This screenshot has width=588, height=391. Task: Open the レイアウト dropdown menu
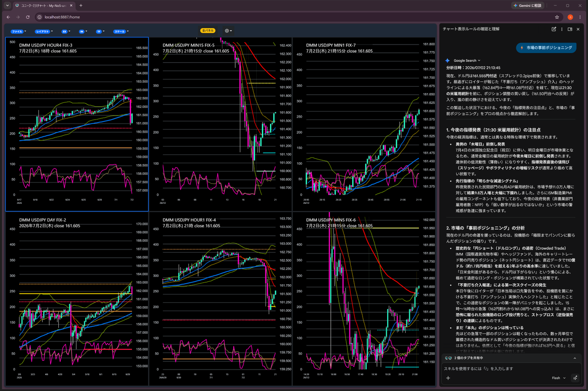(x=44, y=31)
